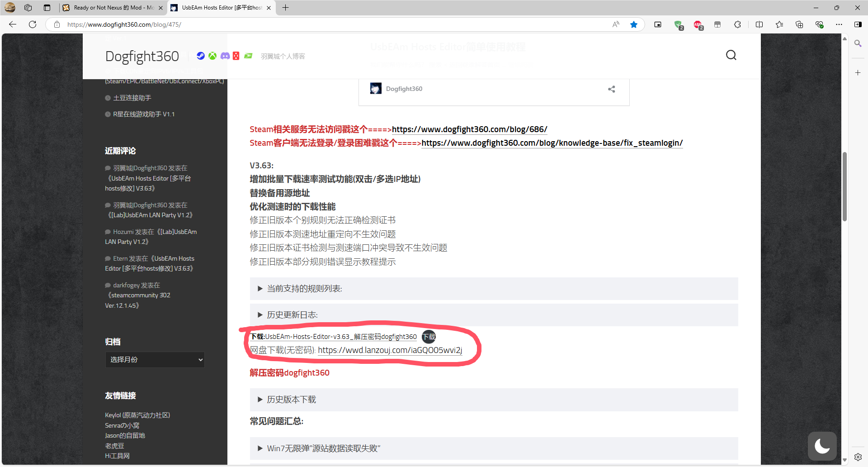Open the Discord icon link in site header
The image size is (868, 467).
(225, 56)
